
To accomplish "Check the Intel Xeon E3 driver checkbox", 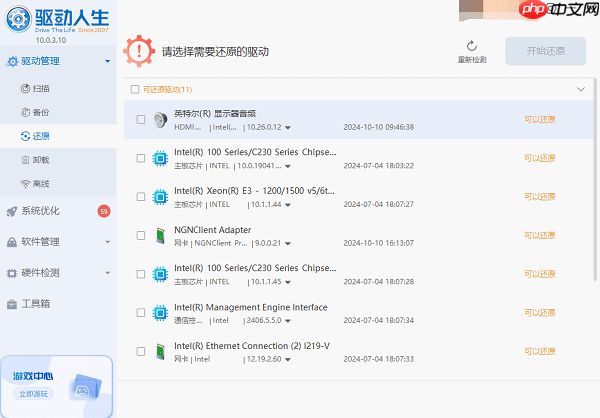I will (141, 197).
